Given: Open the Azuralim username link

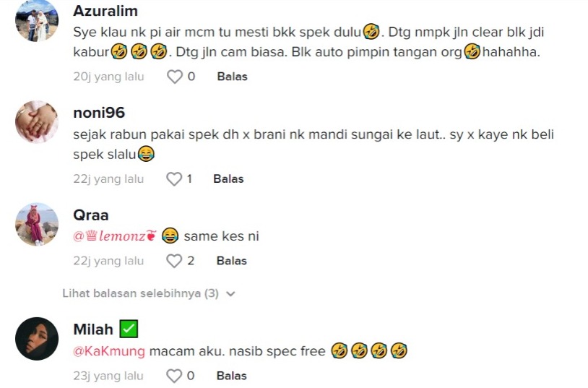Looking at the screenshot, I should coord(105,12).
